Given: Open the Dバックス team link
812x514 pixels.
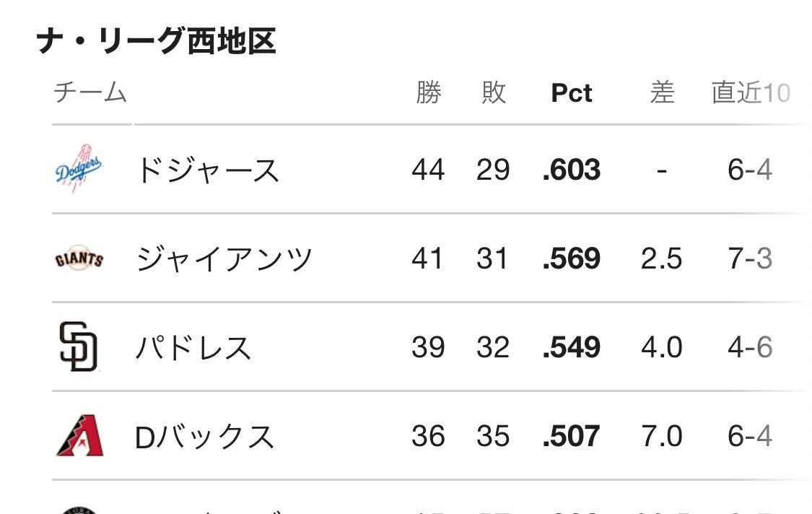Looking at the screenshot, I should (204, 436).
